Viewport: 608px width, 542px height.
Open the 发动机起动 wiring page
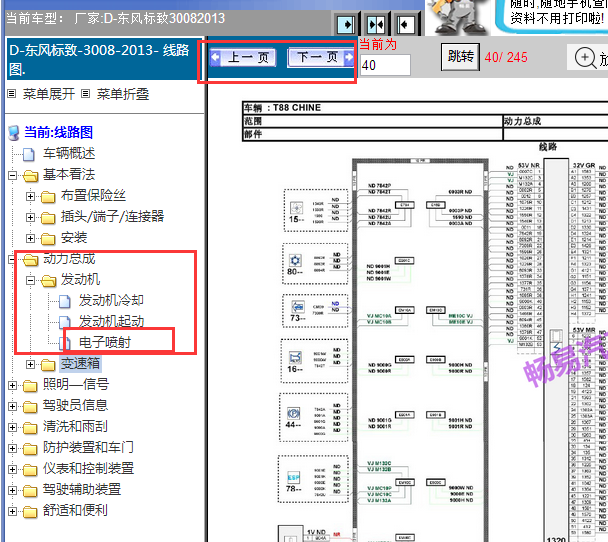click(x=111, y=321)
